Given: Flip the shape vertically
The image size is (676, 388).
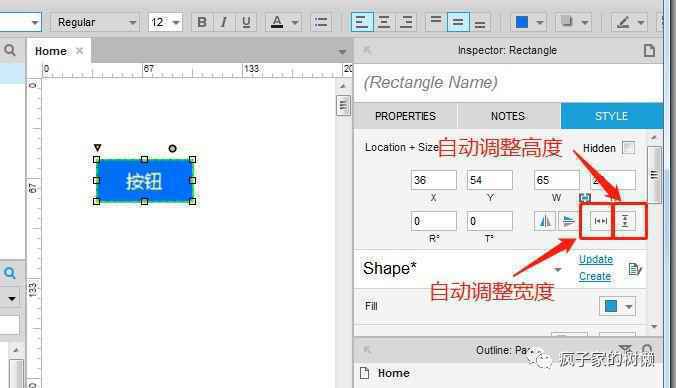Looking at the screenshot, I should click(568, 221).
